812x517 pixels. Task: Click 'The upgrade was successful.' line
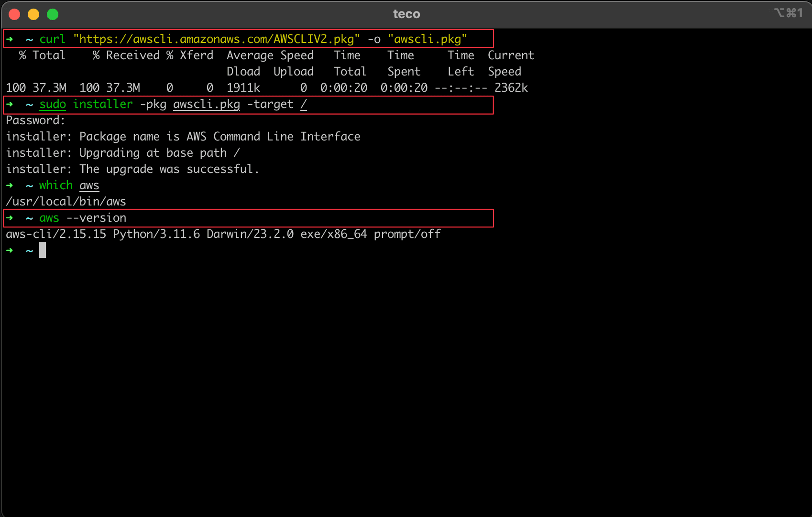point(132,169)
